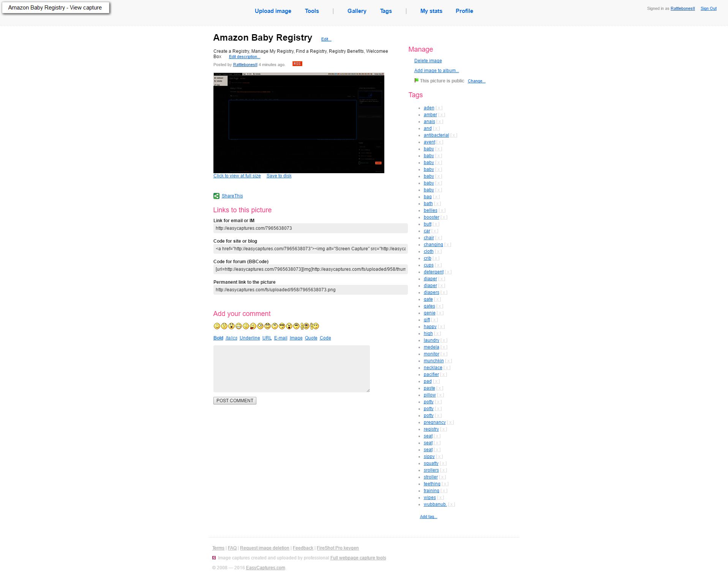The width and height of the screenshot is (728, 575).
Task: Insert the sunglasses cool emoticon
Action: click(282, 326)
